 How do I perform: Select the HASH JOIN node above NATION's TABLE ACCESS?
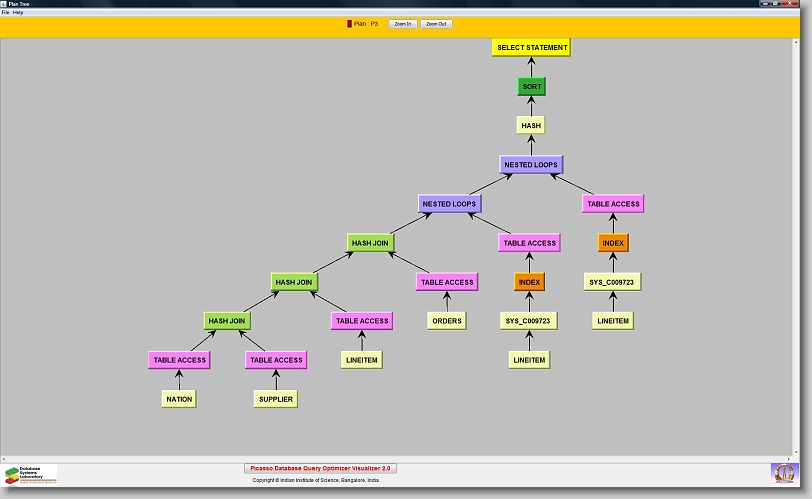coord(227,321)
